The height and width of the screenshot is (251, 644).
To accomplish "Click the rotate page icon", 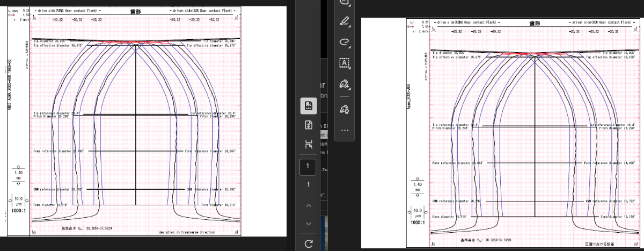I will [x=309, y=244].
